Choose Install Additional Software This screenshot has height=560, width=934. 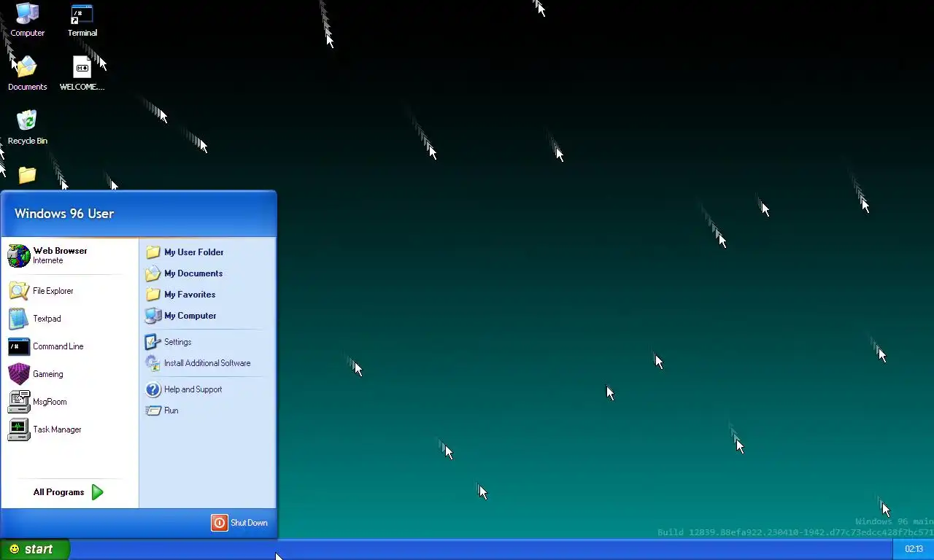[x=207, y=363]
